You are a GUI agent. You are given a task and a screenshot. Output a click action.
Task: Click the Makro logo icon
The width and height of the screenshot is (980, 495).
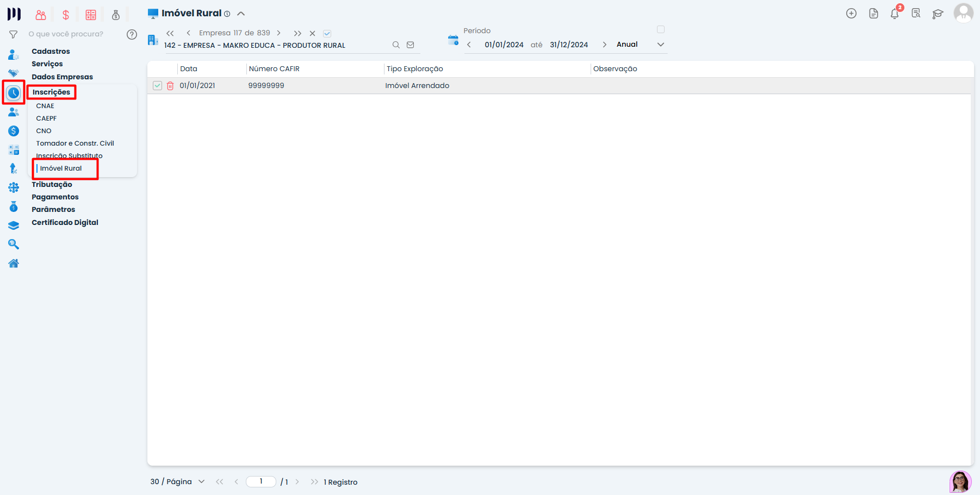point(14,14)
